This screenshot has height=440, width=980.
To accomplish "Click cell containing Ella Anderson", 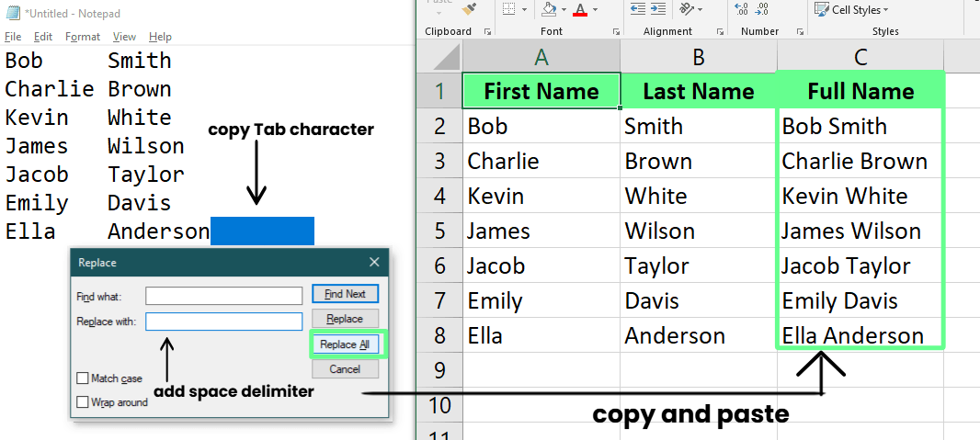I will [860, 336].
